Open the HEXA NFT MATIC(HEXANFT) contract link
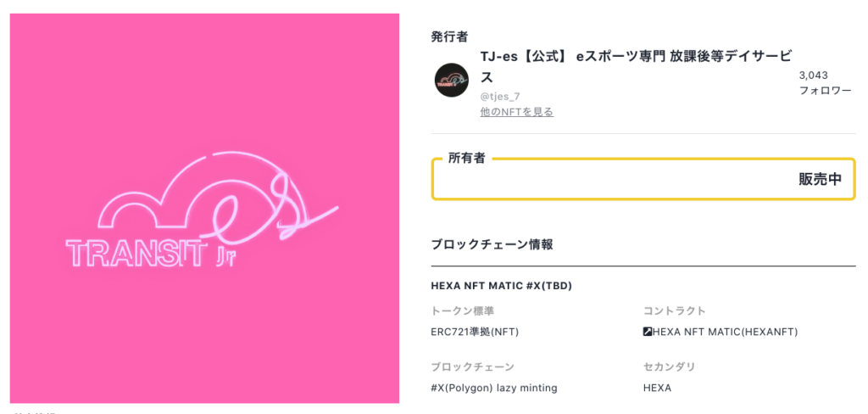Viewport: 868px width, 414px height. point(725,332)
